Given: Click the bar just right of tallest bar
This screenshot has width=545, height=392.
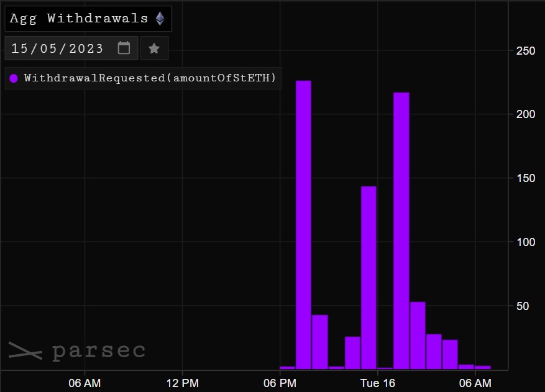Looking at the screenshot, I should [319, 342].
